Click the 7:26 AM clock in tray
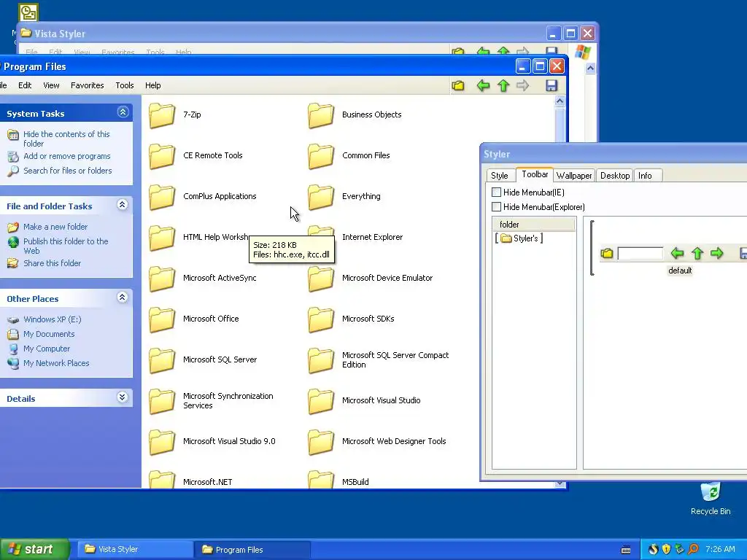 coord(720,550)
